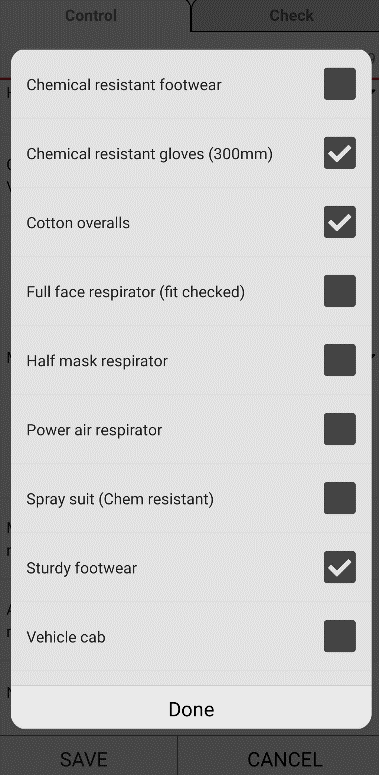379x775 pixels.
Task: Tap the Vehicle cab list label
Action: [66, 637]
